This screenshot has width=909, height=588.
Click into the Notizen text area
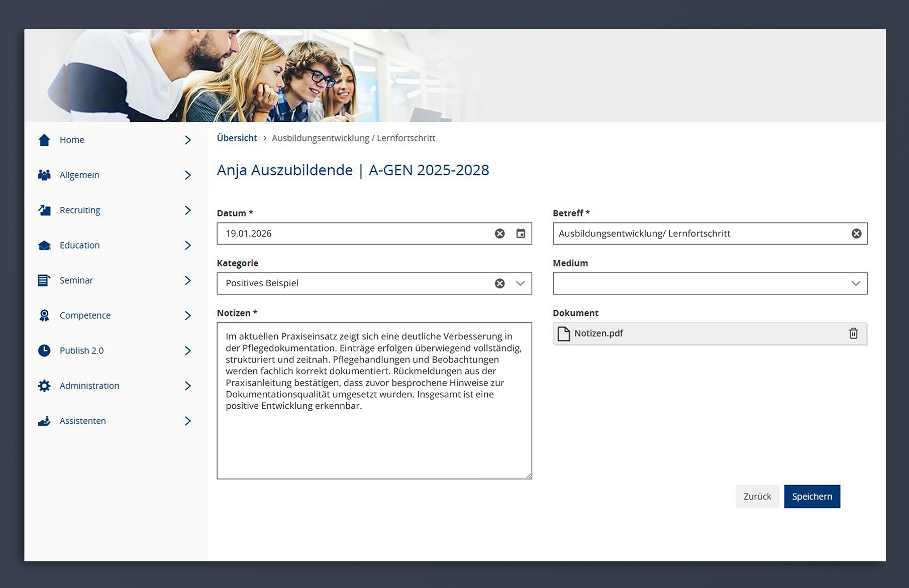(374, 442)
